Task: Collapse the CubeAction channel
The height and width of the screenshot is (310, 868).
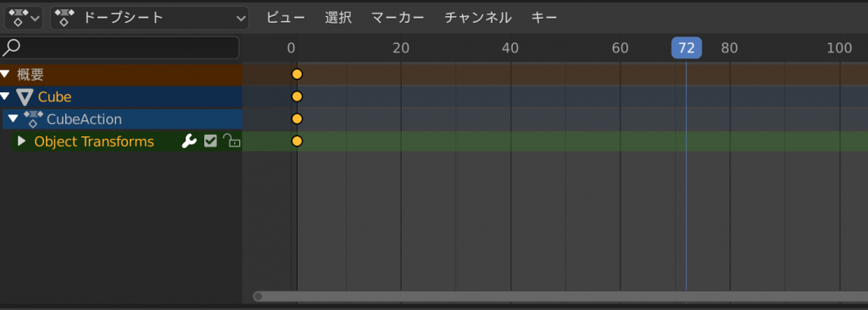Action: [14, 119]
